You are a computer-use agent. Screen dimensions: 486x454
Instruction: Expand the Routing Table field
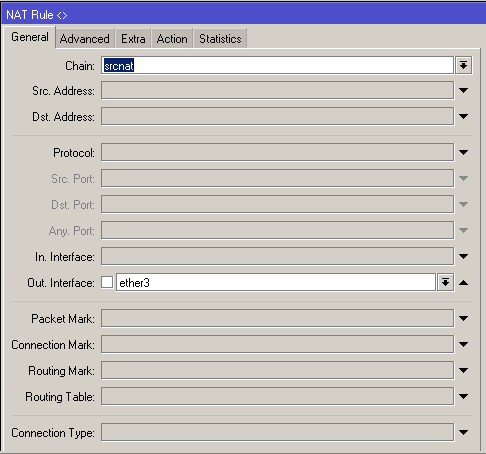pos(463,396)
